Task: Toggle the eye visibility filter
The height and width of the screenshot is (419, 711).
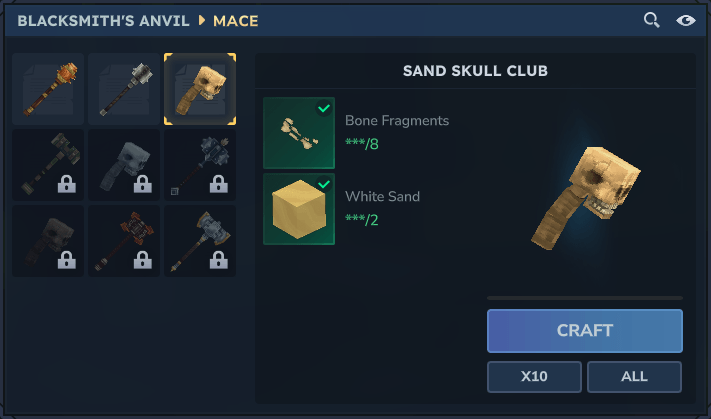Action: pyautogui.click(x=686, y=20)
